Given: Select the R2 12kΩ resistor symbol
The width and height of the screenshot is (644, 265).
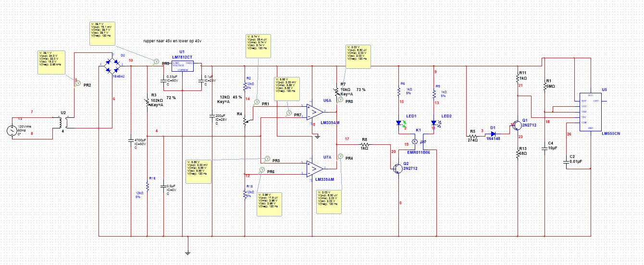Looking at the screenshot, I should click(245, 86).
